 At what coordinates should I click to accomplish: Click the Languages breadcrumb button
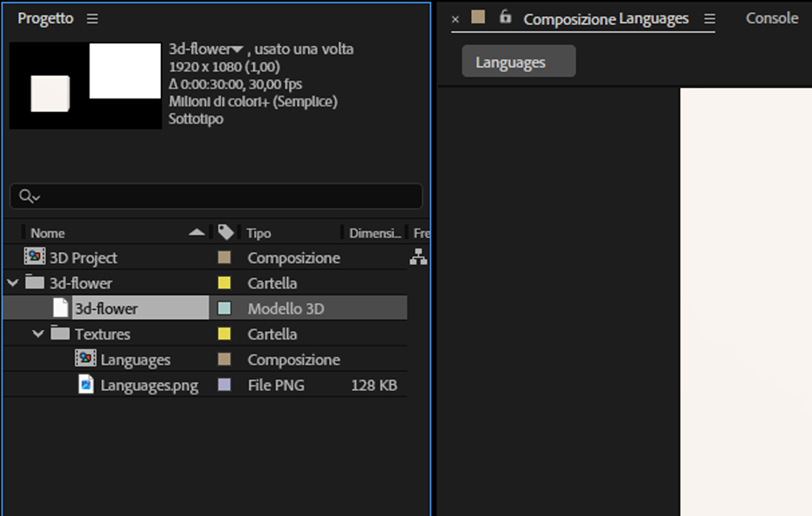pos(519,61)
